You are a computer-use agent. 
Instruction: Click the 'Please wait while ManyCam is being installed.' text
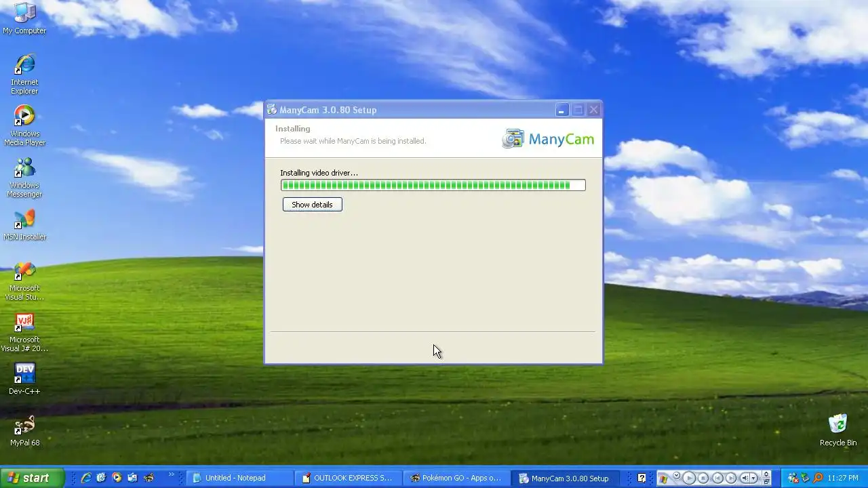point(353,141)
